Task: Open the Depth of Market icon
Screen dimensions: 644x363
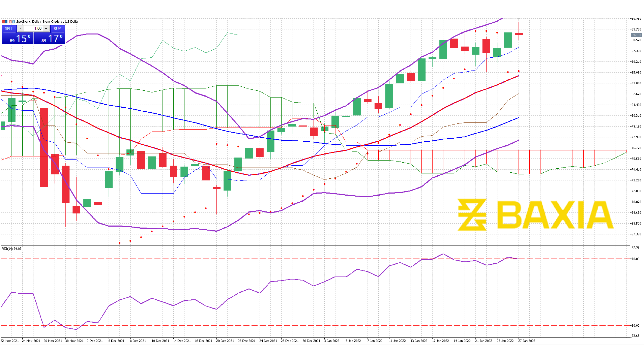Action: pos(5,21)
